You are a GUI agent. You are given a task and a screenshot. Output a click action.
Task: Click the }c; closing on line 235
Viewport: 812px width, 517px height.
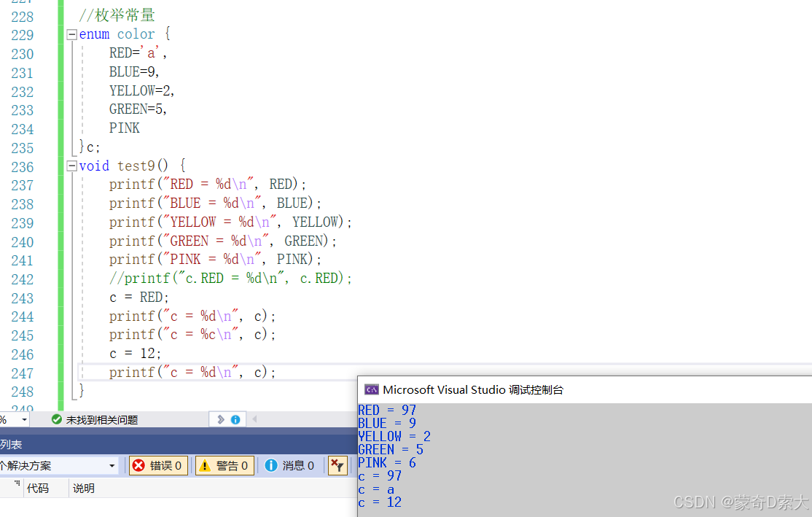coord(89,147)
